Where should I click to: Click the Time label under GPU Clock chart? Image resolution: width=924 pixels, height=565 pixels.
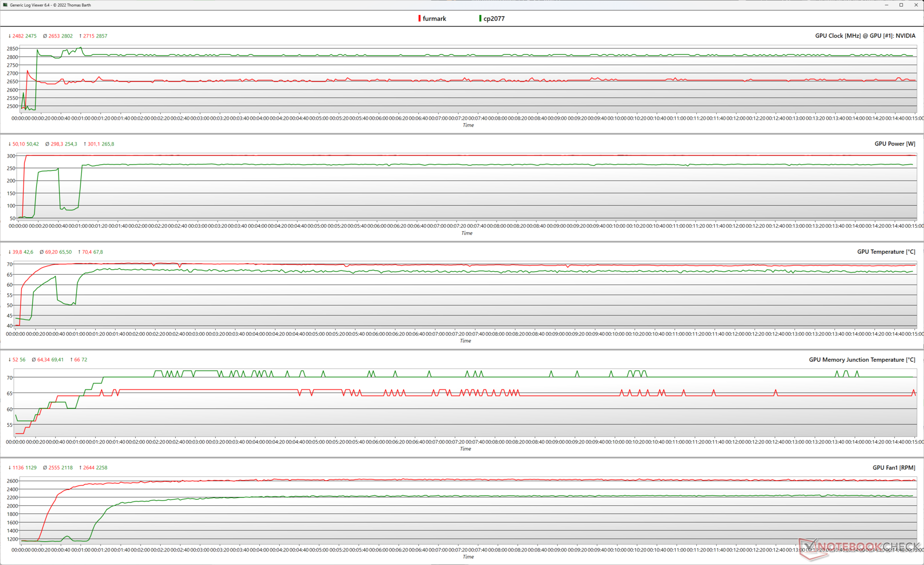468,125
